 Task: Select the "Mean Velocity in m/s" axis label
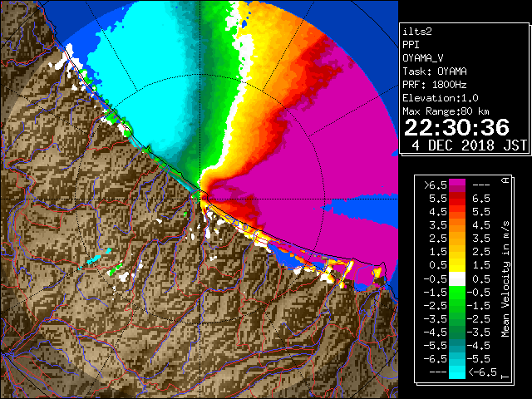[505, 279]
